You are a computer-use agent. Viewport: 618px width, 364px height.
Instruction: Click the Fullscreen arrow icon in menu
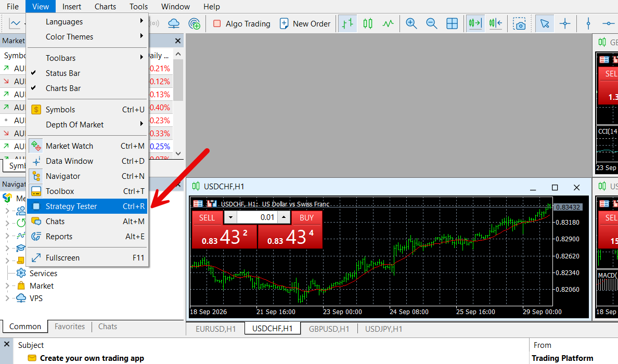36,257
